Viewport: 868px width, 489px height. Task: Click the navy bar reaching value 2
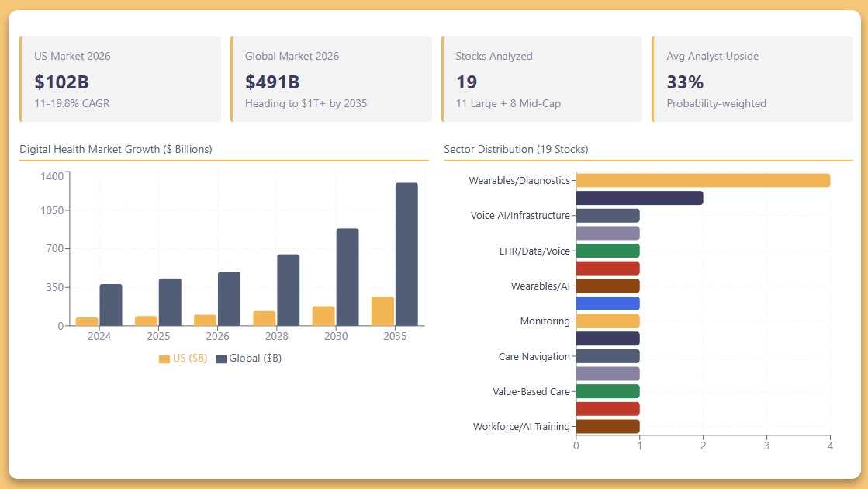click(x=639, y=198)
